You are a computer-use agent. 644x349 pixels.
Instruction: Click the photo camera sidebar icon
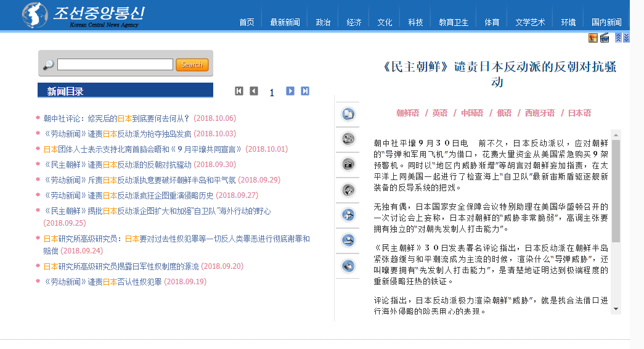click(x=348, y=165)
